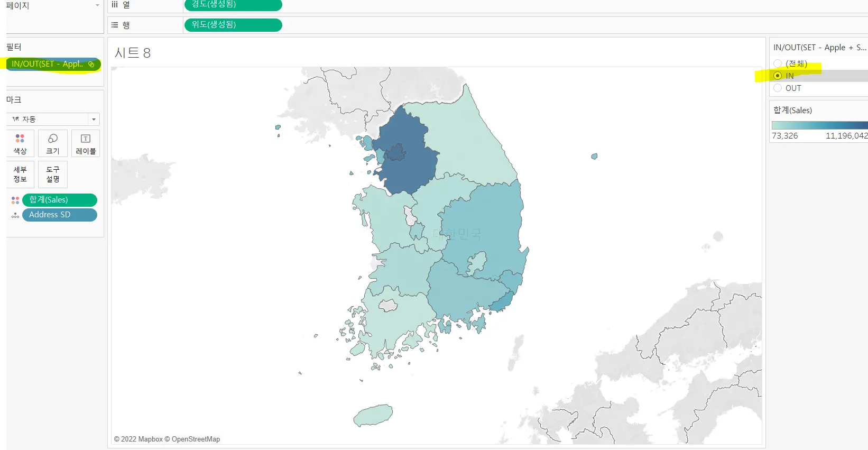Viewport: 868px width, 450px height.
Task: Open the 크기 size marks card
Action: pyautogui.click(x=53, y=143)
